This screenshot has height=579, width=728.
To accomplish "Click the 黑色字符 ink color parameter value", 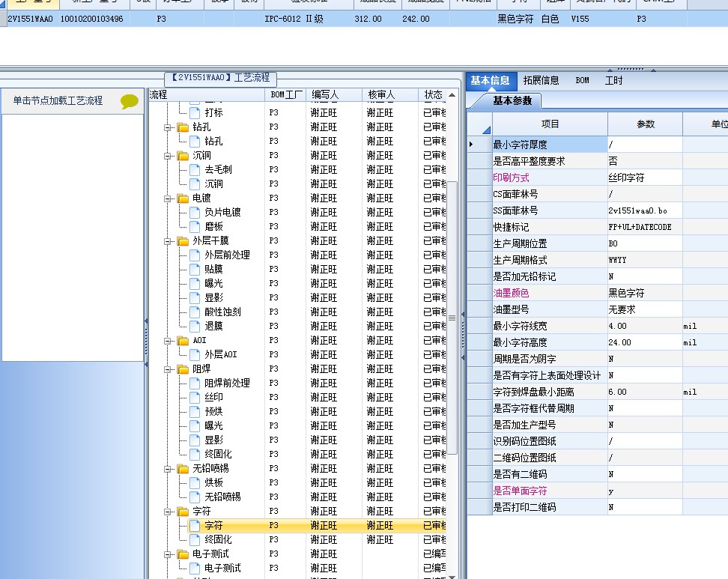I will coord(645,293).
